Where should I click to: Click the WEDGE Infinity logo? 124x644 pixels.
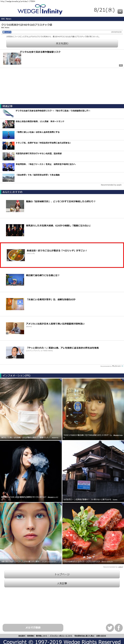coord(40,9)
